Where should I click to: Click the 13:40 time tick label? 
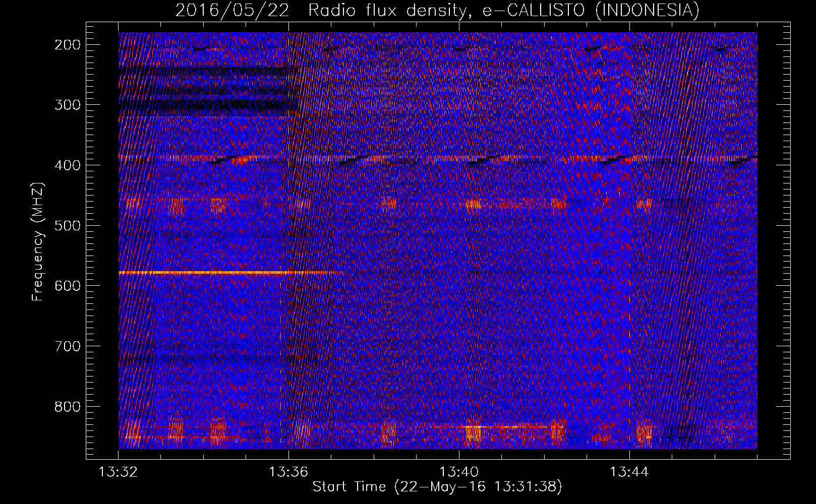pos(459,472)
